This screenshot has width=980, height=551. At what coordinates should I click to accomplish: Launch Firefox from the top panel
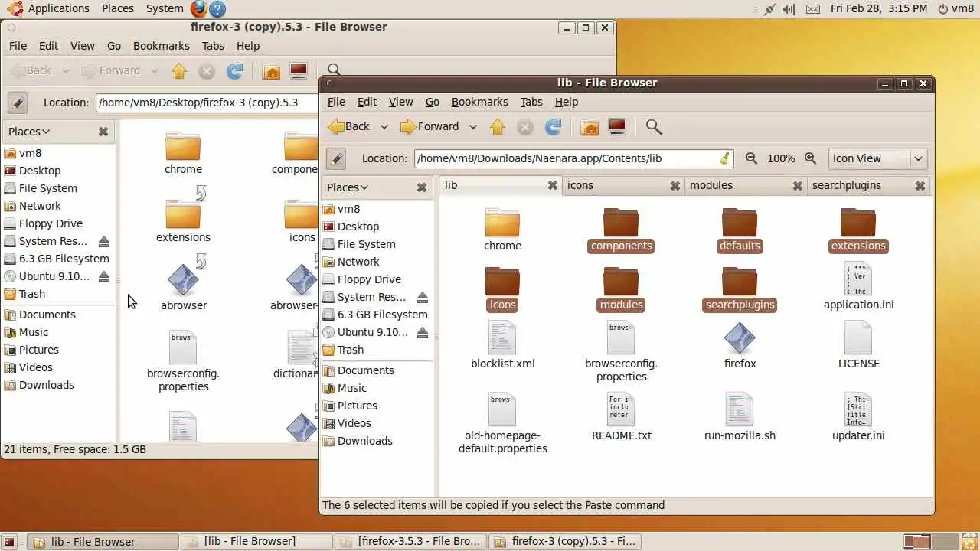[x=199, y=8]
